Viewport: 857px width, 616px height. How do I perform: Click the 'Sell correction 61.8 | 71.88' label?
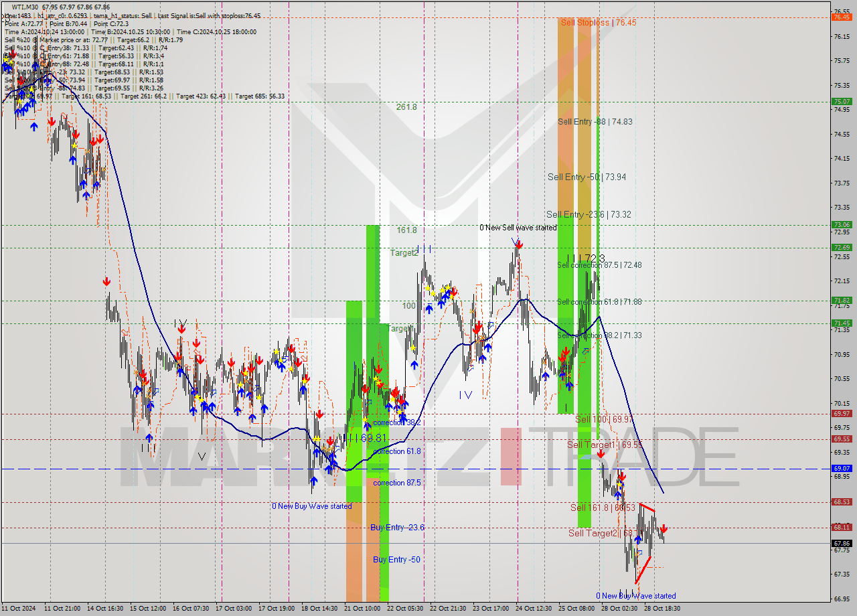599,302
